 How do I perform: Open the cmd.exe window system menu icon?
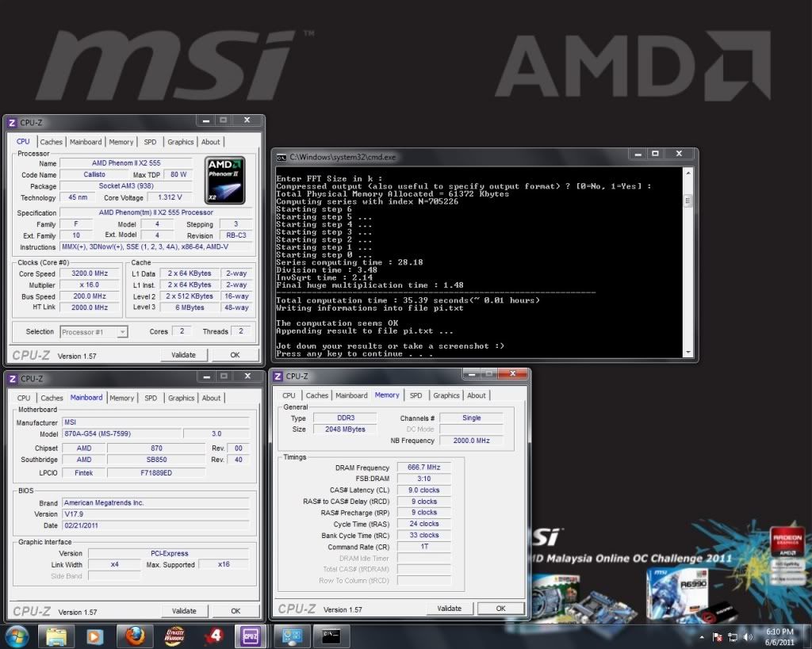[x=281, y=157]
